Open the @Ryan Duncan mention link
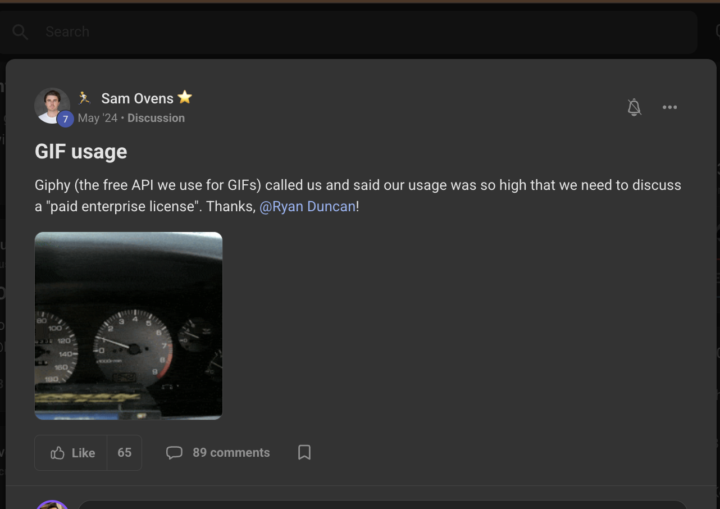Viewport: 720px width, 509px height. point(307,207)
